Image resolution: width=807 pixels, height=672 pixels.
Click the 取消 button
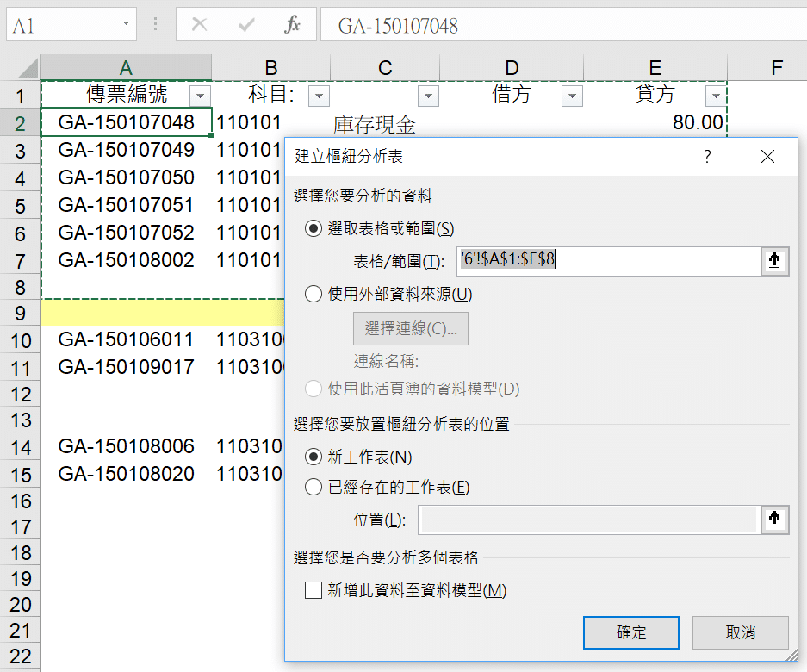[740, 632]
